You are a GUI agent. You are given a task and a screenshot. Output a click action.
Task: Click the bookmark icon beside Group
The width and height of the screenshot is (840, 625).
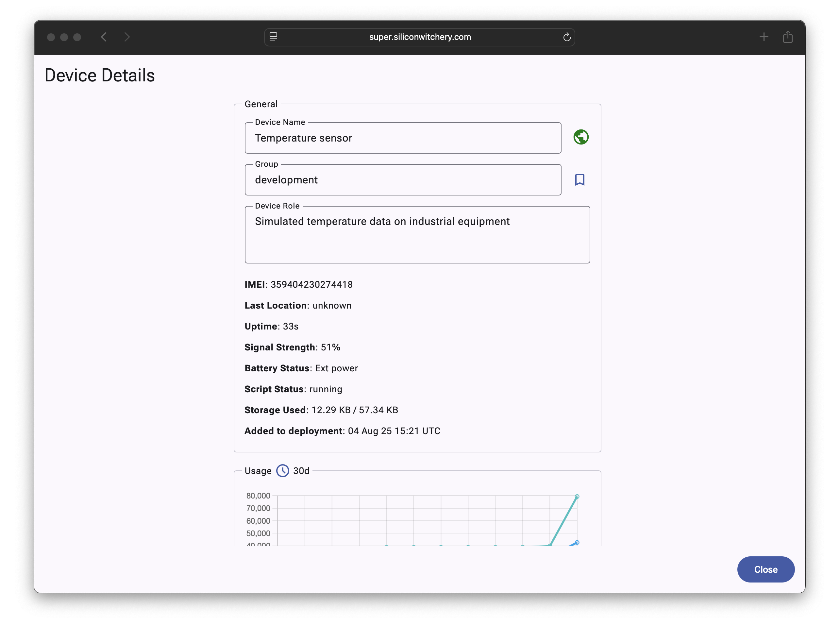[580, 180]
